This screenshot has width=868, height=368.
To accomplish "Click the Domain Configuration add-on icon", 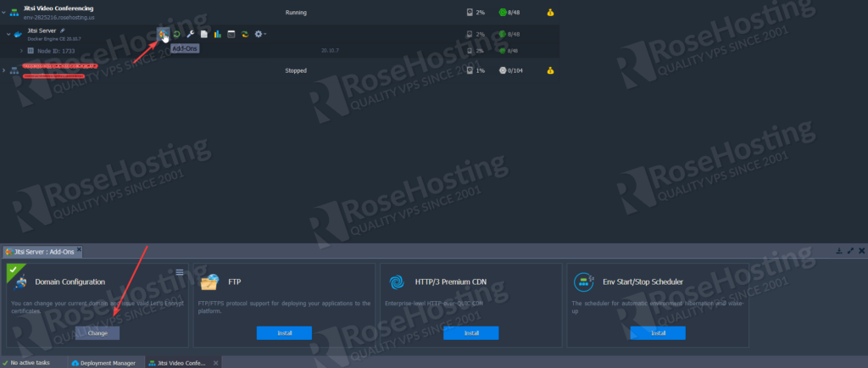I will coord(21,282).
